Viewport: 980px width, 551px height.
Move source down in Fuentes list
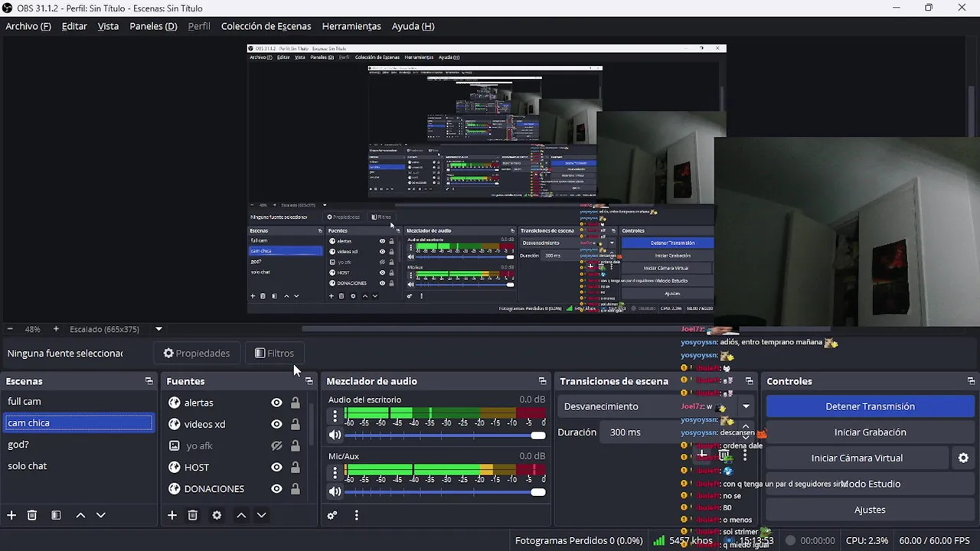click(x=261, y=515)
